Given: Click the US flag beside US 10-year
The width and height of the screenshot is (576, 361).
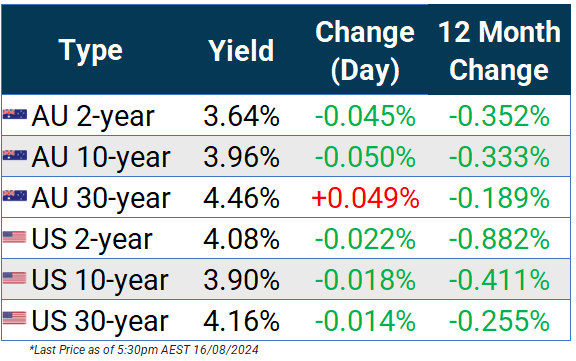Looking at the screenshot, I should 15,278.
